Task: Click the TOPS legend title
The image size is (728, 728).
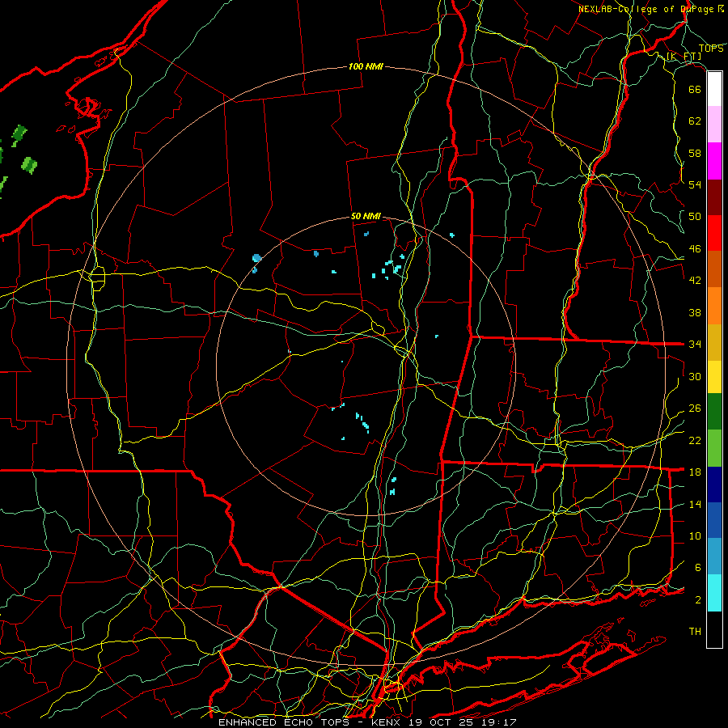Action: [x=711, y=49]
